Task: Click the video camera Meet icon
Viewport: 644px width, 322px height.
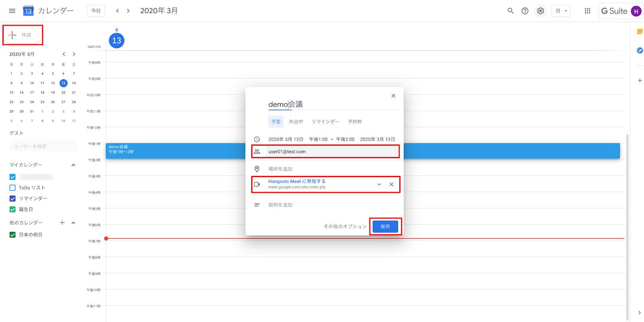Action: (x=257, y=184)
